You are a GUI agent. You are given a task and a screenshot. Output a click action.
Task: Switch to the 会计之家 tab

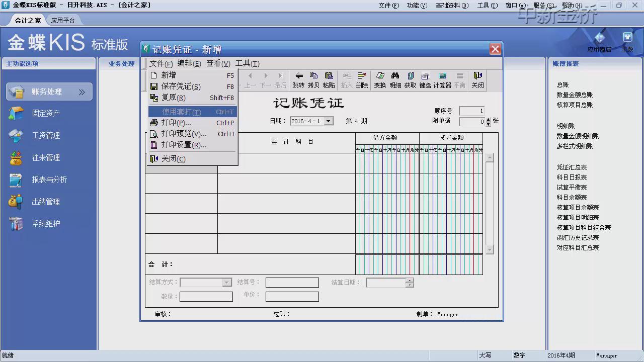pos(28,21)
